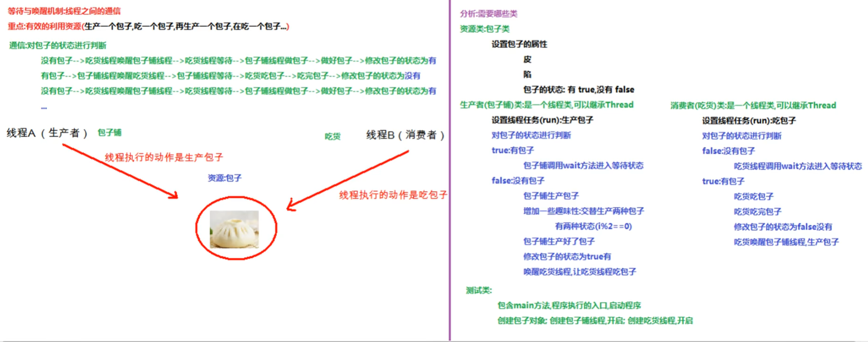Image resolution: width=868 pixels, height=342 pixels.
Task: Click the heading '分析:需要哪些类'
Action: tap(489, 14)
